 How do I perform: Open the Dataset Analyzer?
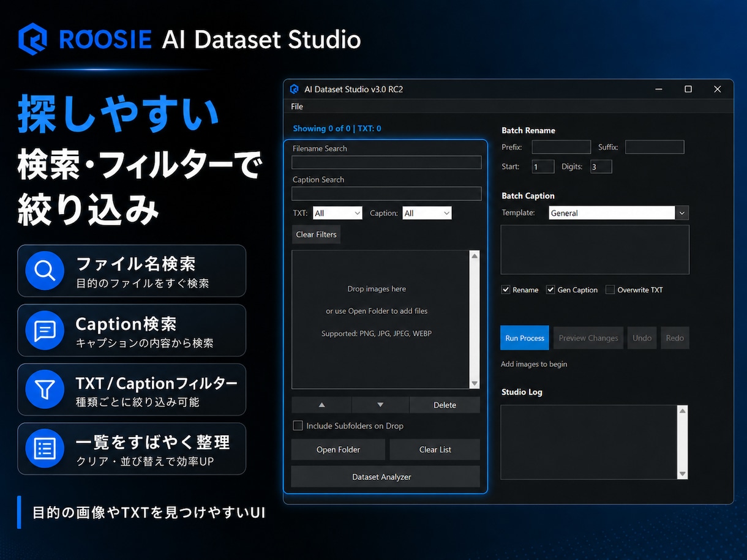386,477
